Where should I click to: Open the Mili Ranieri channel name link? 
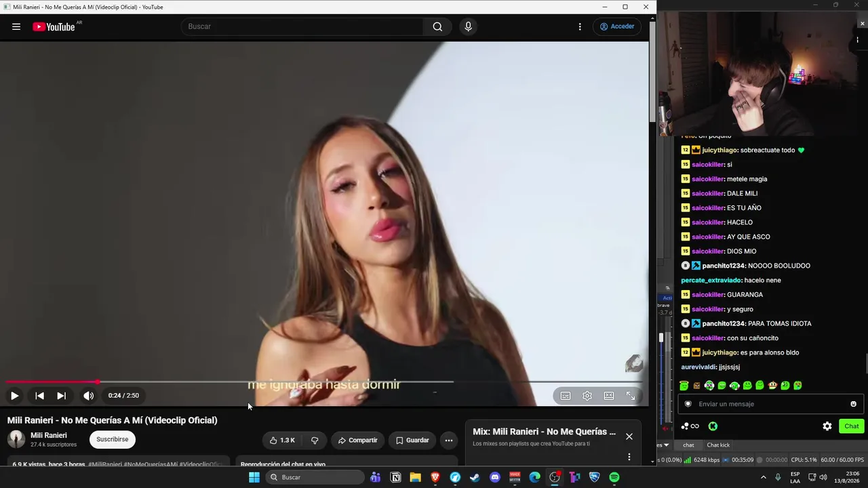(49, 435)
